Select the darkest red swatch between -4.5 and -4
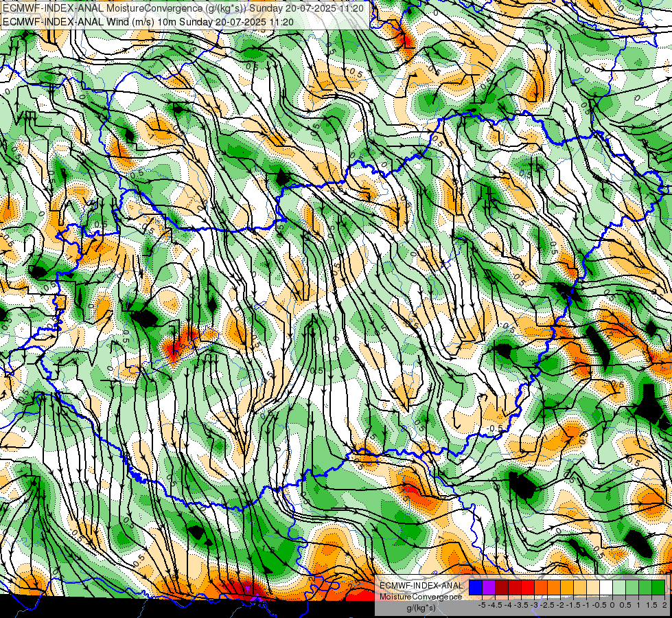Screen dimensions: 672x618 pyautogui.click(x=502, y=587)
